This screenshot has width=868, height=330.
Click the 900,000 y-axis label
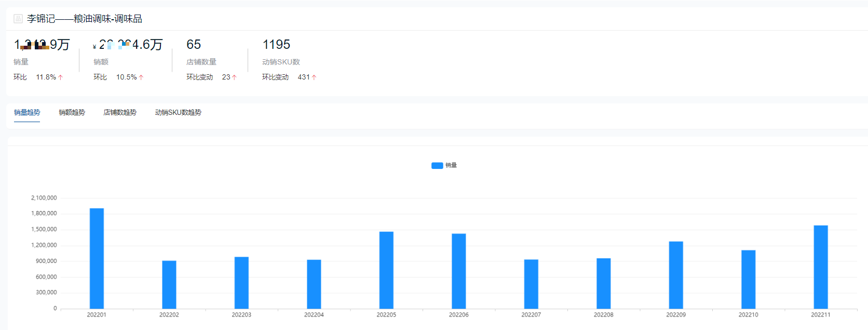tap(46, 261)
